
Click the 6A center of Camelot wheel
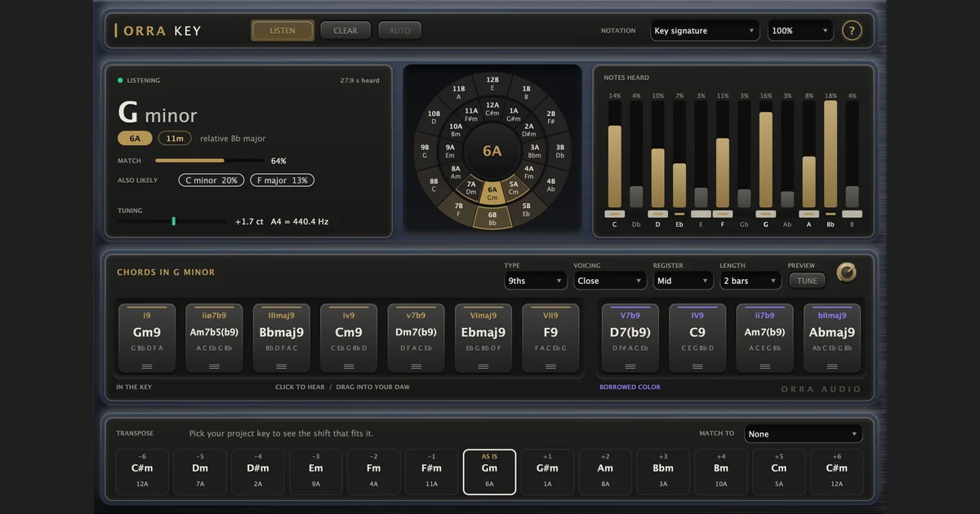pyautogui.click(x=492, y=151)
